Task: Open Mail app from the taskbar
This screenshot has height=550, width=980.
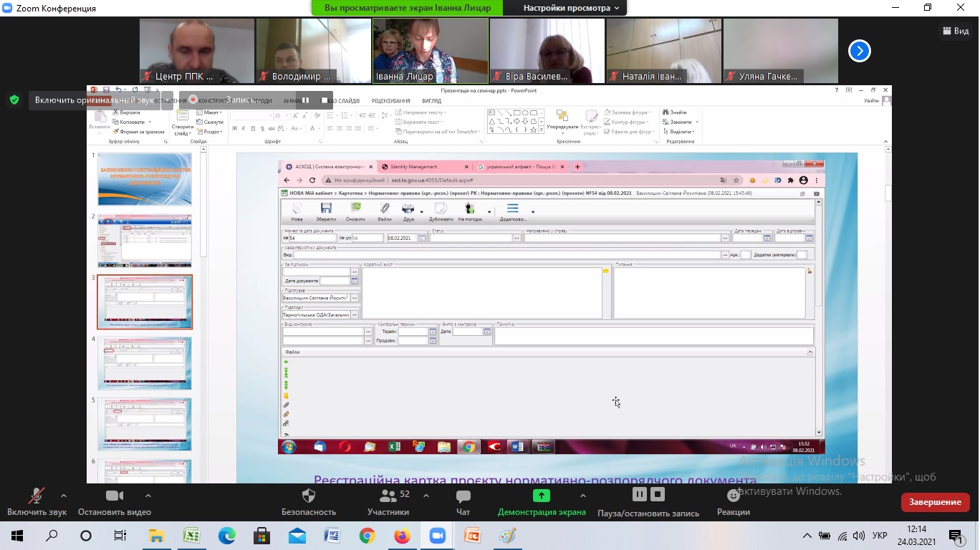Action: [297, 536]
